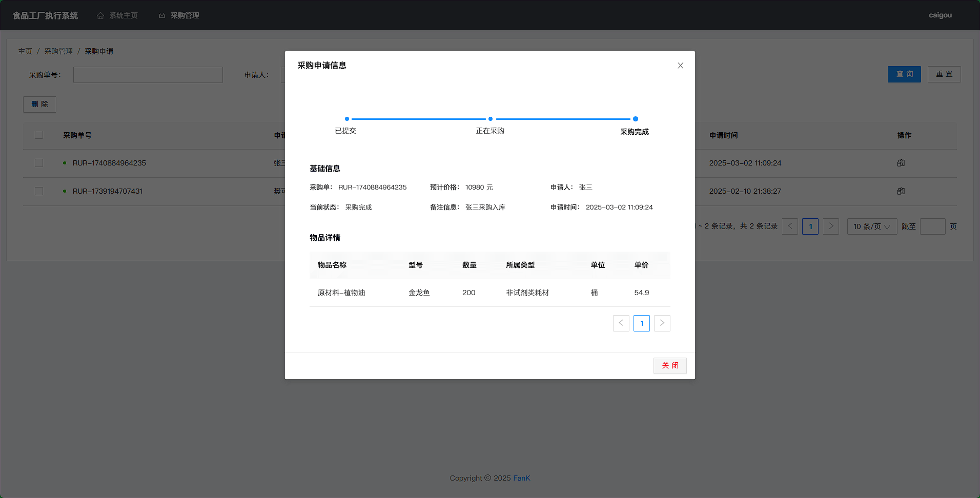
Task: Click the blue 查询 button
Action: (x=904, y=74)
